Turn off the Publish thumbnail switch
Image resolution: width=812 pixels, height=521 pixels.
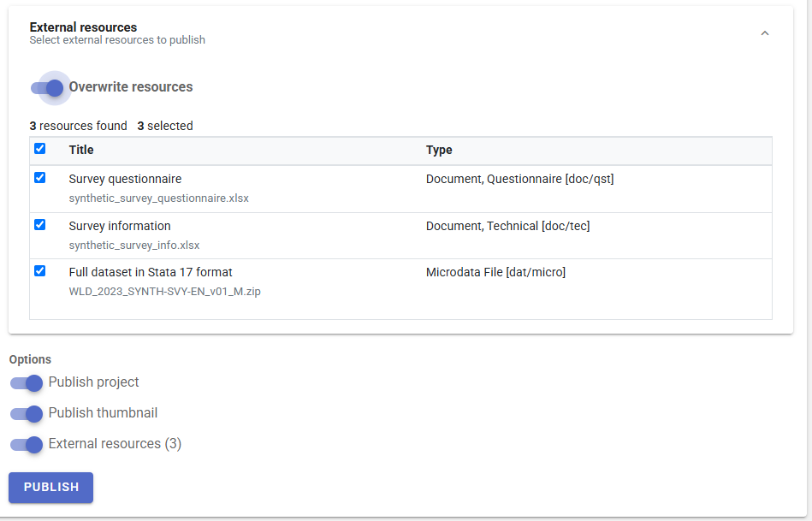(27, 413)
